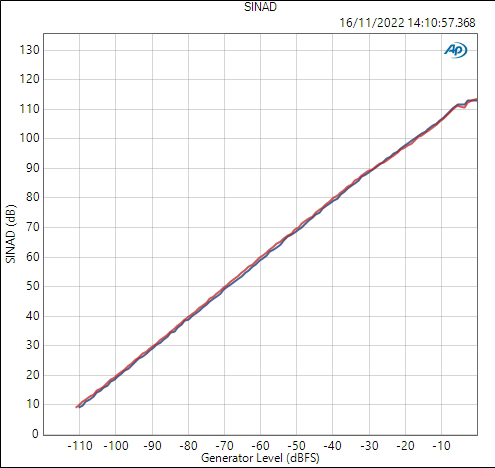Click the 110 tick on the Y axis

(29, 109)
